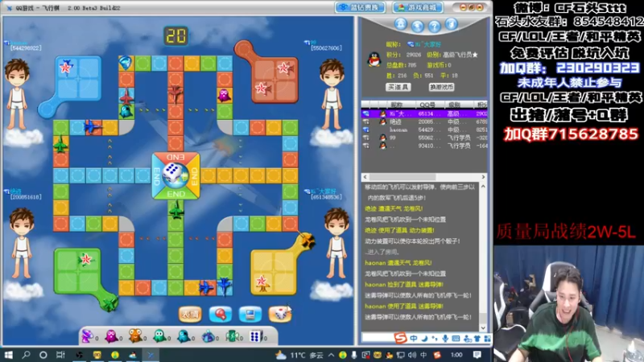Viewport: 644px width, 362px height.
Task: Select the highlighted purple player row
Action: (x=424, y=113)
